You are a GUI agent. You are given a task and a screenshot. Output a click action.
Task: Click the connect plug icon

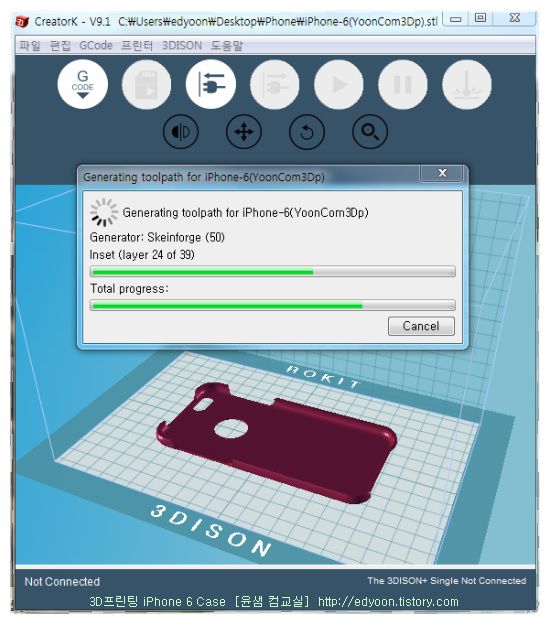pyautogui.click(x=211, y=84)
